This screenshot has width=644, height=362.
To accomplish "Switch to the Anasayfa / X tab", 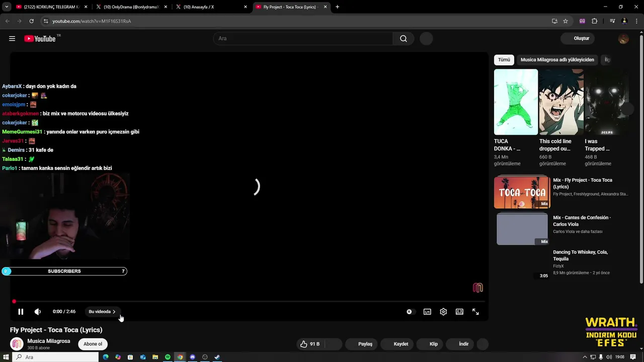I will [211, 7].
